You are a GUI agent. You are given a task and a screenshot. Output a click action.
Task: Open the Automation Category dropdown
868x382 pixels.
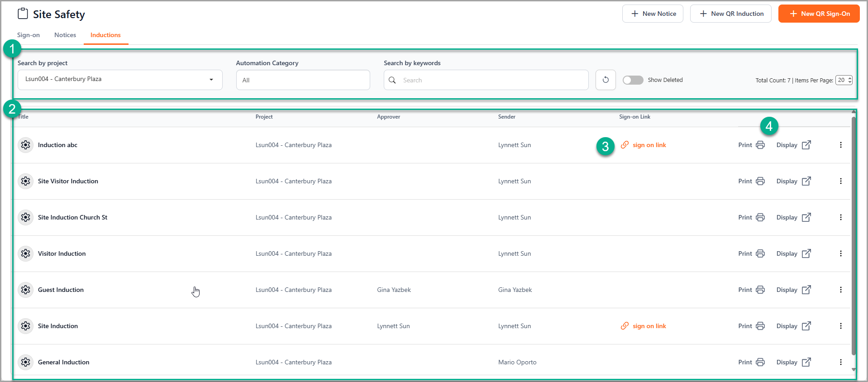303,80
